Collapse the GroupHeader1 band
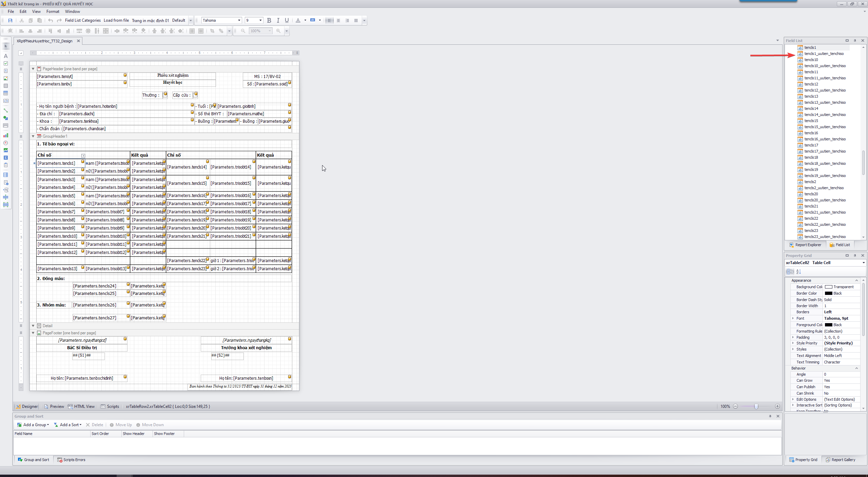Screen dimensions: 868x477 (x=33, y=136)
